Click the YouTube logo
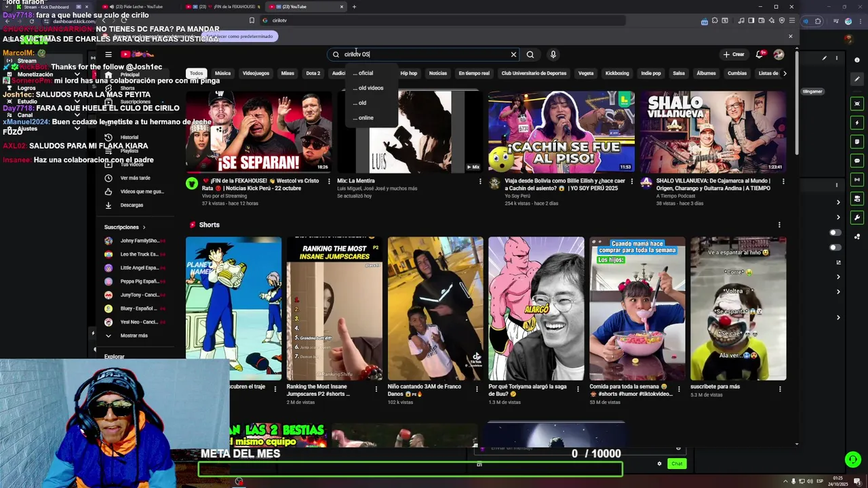Image resolution: width=868 pixels, height=488 pixels. (x=137, y=54)
